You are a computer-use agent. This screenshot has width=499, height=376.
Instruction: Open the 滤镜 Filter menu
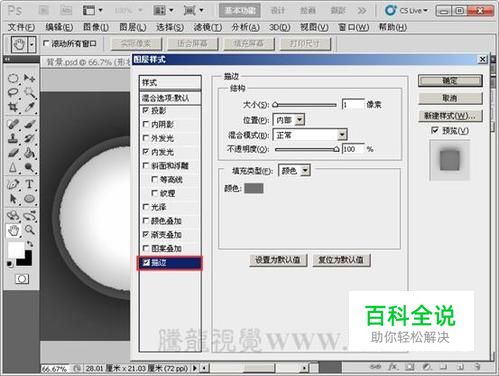[x=208, y=27]
